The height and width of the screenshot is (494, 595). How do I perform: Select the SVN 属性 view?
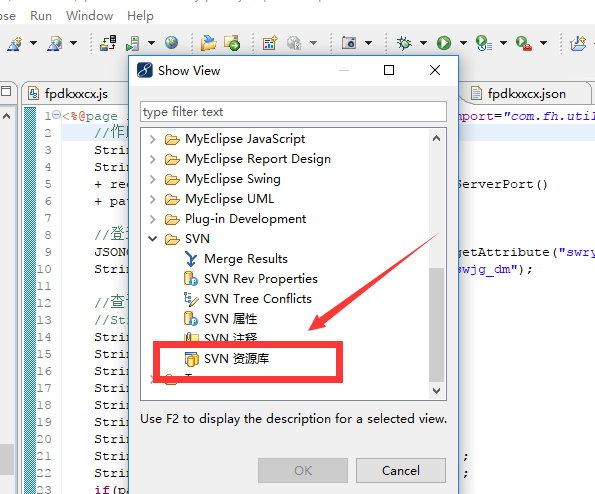point(230,319)
